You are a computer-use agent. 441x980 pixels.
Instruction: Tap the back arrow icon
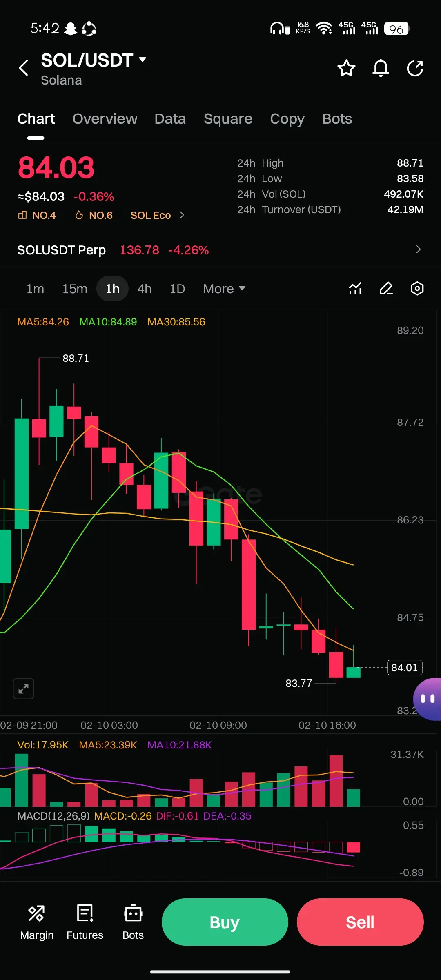click(x=24, y=68)
